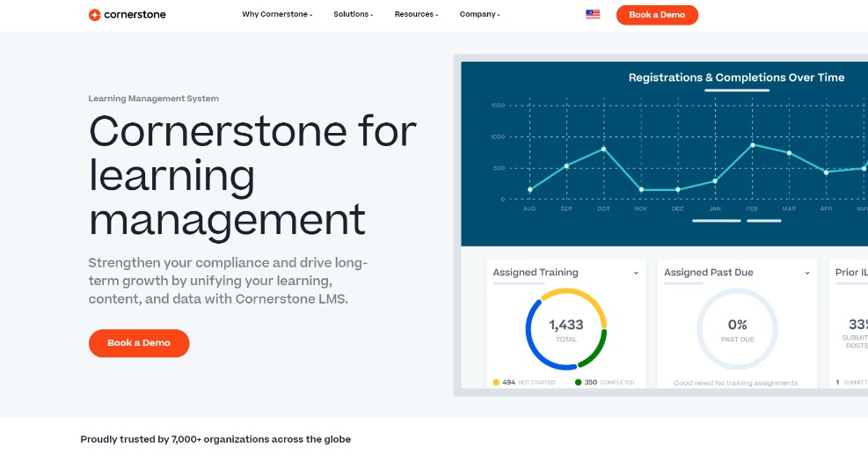
Task: Click the 1,433 total donut chart
Action: pos(565,329)
